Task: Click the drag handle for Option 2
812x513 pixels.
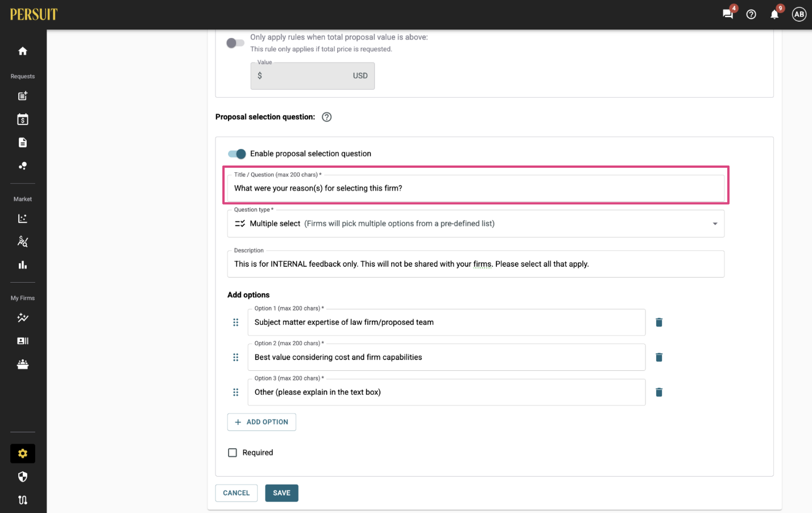Action: pos(235,357)
